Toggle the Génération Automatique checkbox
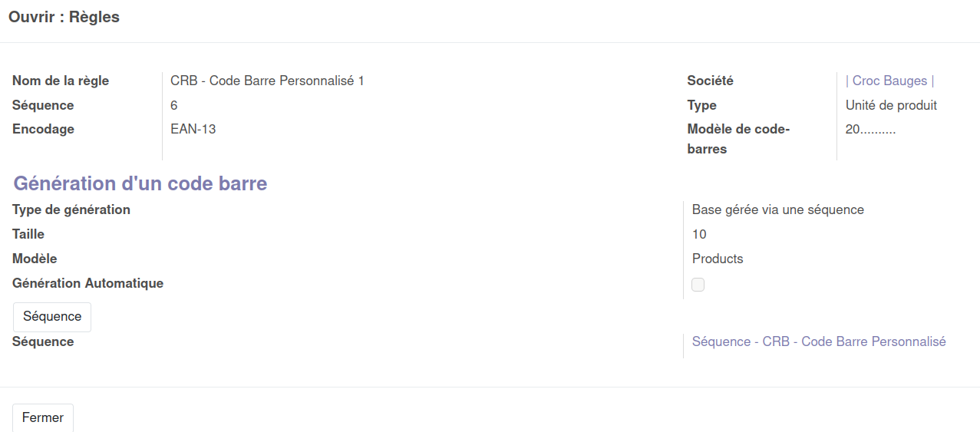The height and width of the screenshot is (432, 980). coord(698,285)
